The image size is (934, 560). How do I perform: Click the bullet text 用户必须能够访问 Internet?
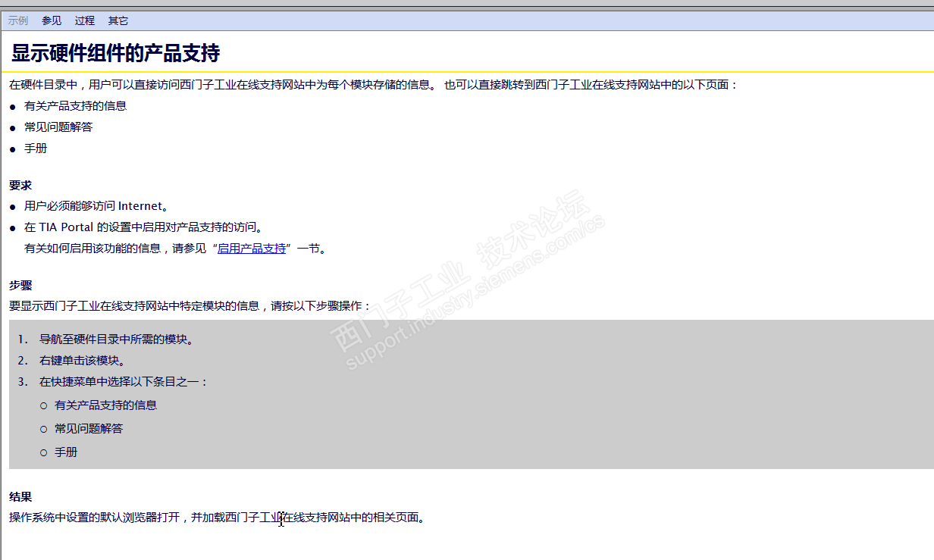pyautogui.click(x=96, y=206)
